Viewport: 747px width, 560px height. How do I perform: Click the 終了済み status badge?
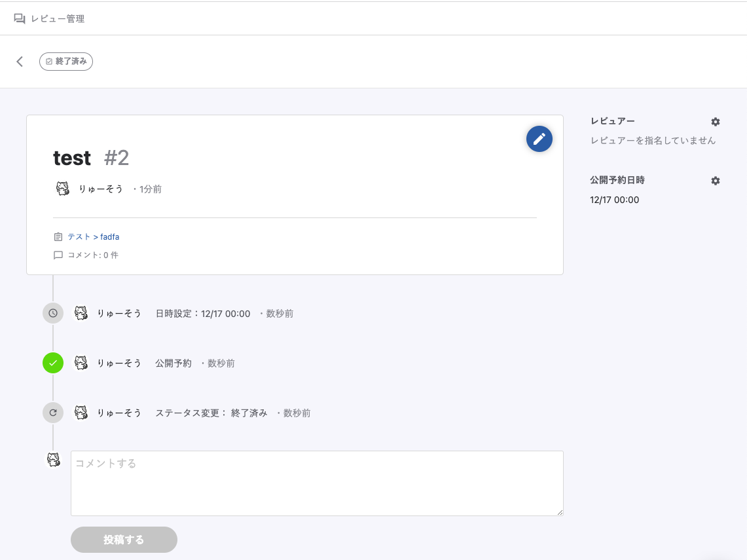pyautogui.click(x=66, y=62)
